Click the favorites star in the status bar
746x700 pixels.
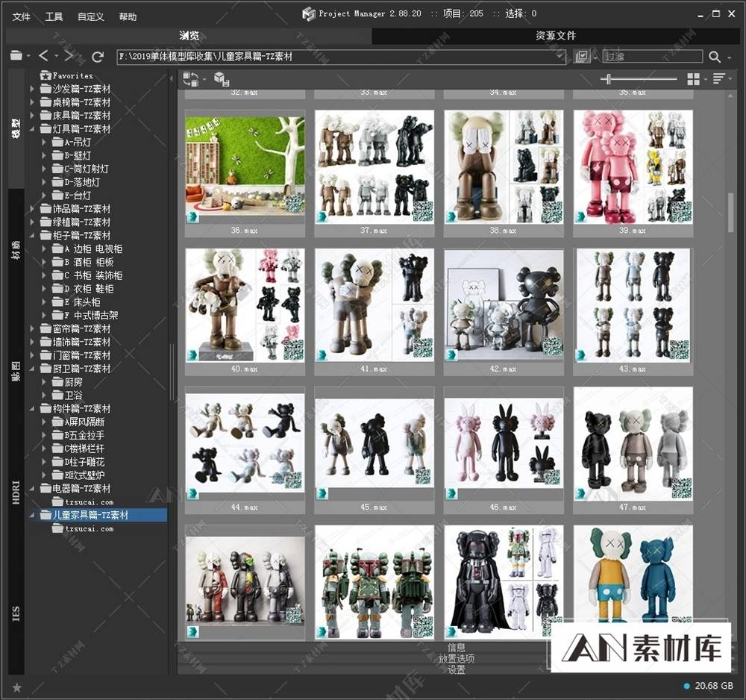[16, 687]
